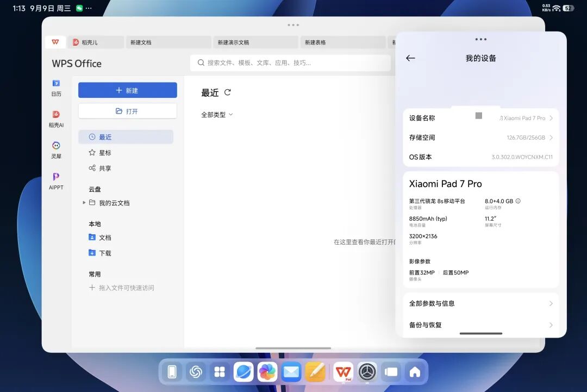Tap the 前置32MP camera text
Screen dimensions: 587x392
click(x=422, y=272)
